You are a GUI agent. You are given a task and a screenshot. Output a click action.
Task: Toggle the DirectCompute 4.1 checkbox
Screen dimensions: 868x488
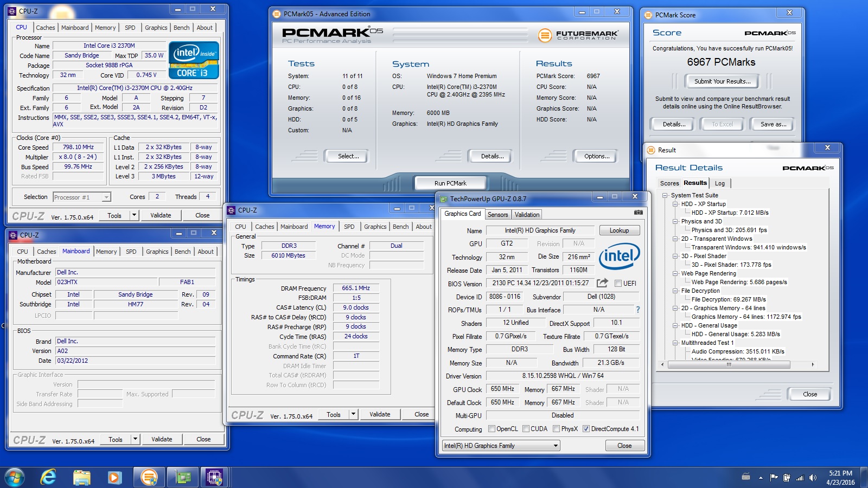click(x=586, y=428)
